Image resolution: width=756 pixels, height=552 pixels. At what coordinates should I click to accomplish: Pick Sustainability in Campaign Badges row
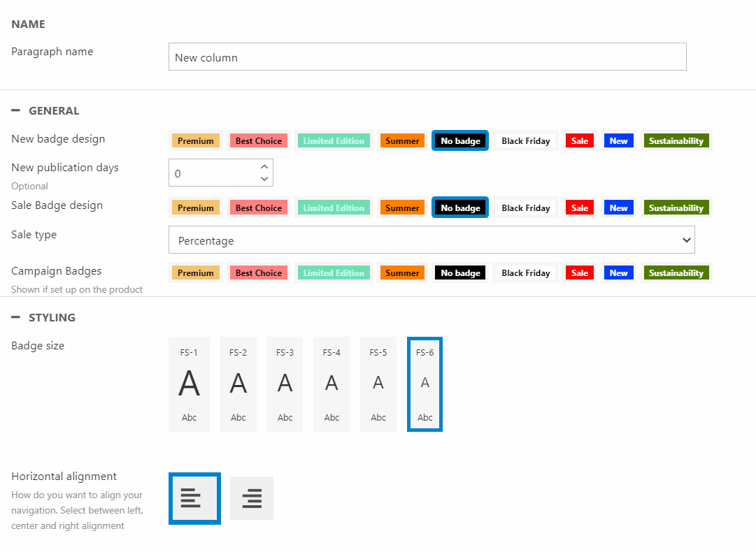tap(676, 273)
